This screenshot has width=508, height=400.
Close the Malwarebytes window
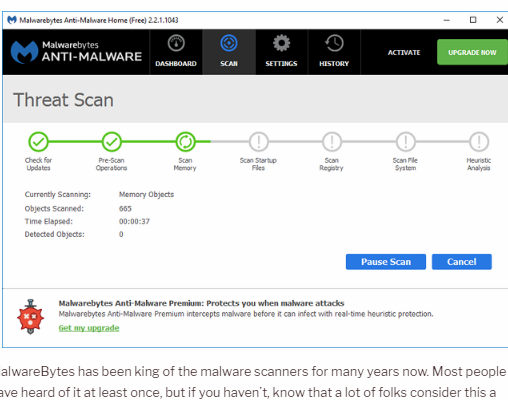(x=500, y=20)
